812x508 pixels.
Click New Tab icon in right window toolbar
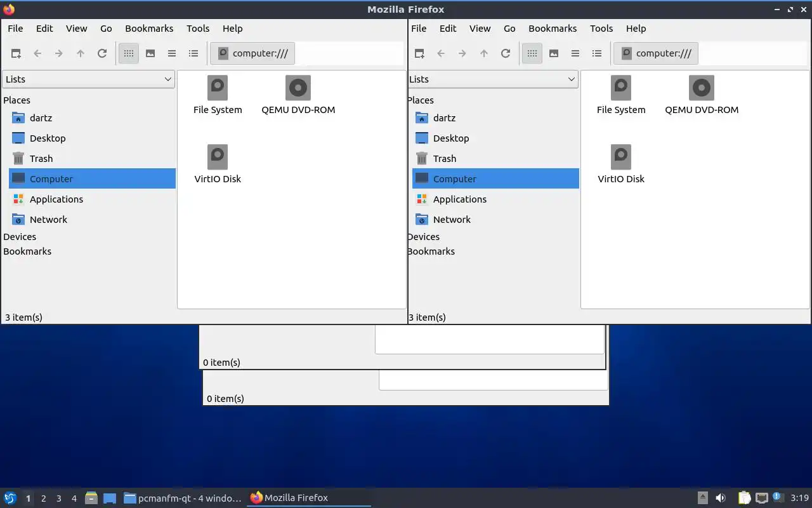419,53
